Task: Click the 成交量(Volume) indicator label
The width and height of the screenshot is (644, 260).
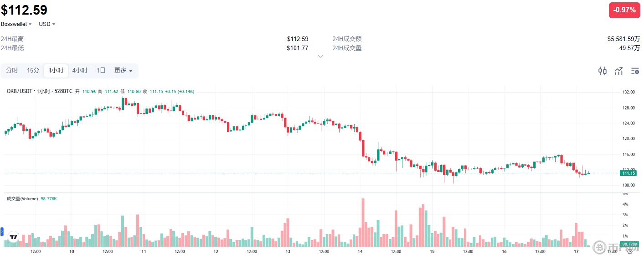Action: coord(22,198)
